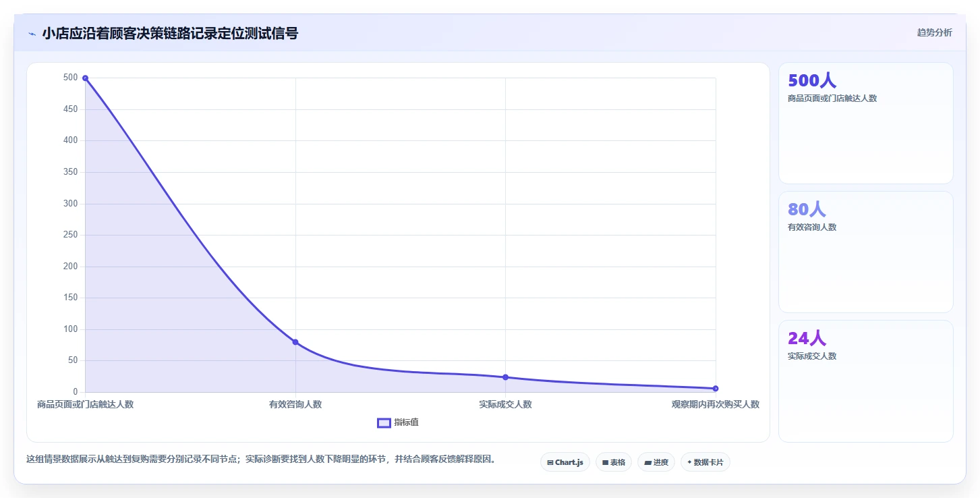Click the data point at 观察期内再次购买人数

[716, 389]
